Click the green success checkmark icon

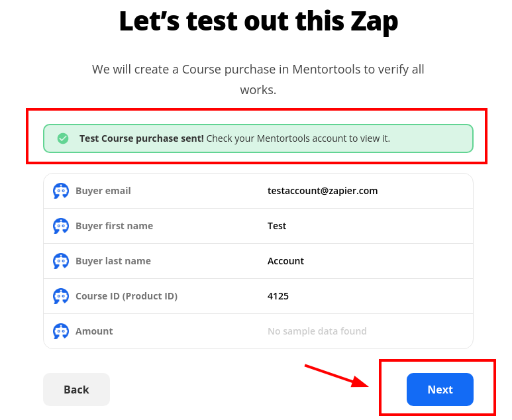[x=63, y=138]
